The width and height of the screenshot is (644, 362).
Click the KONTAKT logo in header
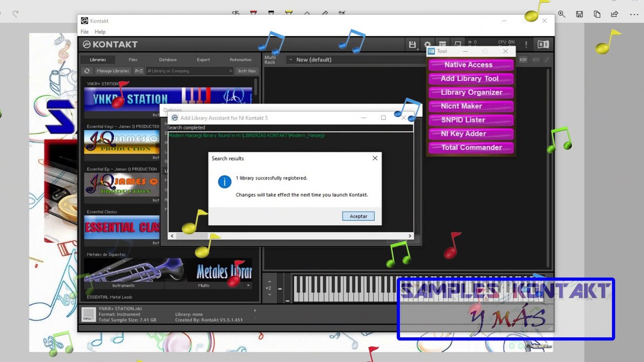pos(110,44)
